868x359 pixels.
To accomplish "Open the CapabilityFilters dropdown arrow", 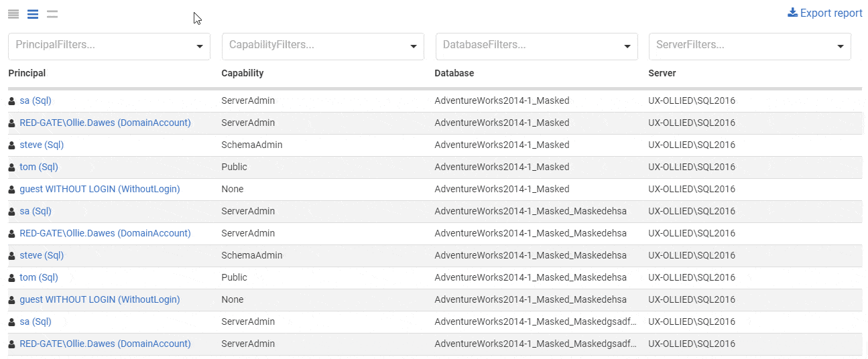I will [414, 47].
